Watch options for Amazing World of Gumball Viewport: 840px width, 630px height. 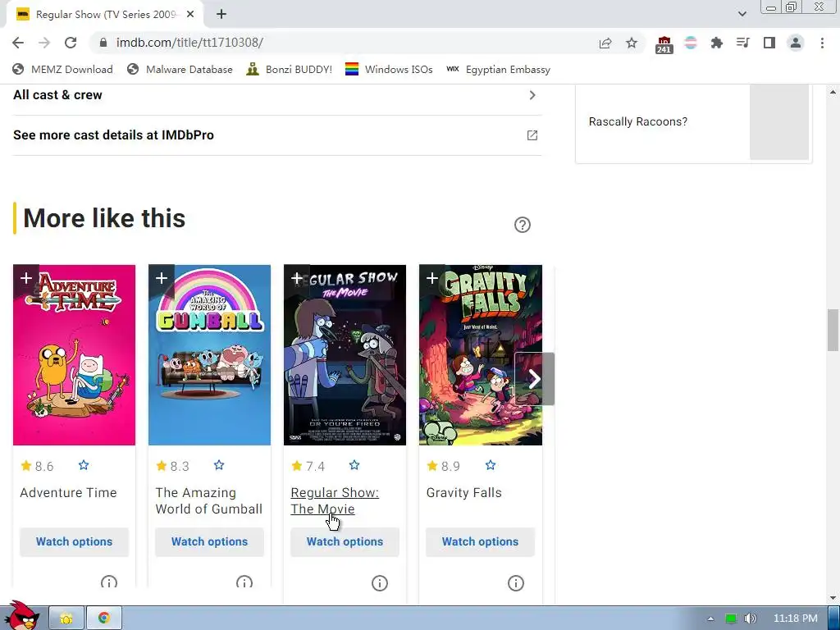[209, 541]
